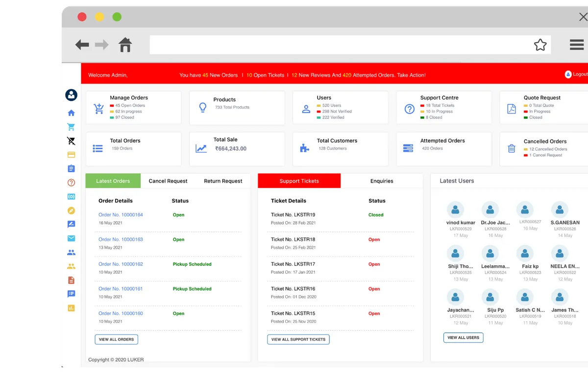Select the envelope mail icon in the sidebar
Viewport: 588px width, 372px height.
(71, 238)
